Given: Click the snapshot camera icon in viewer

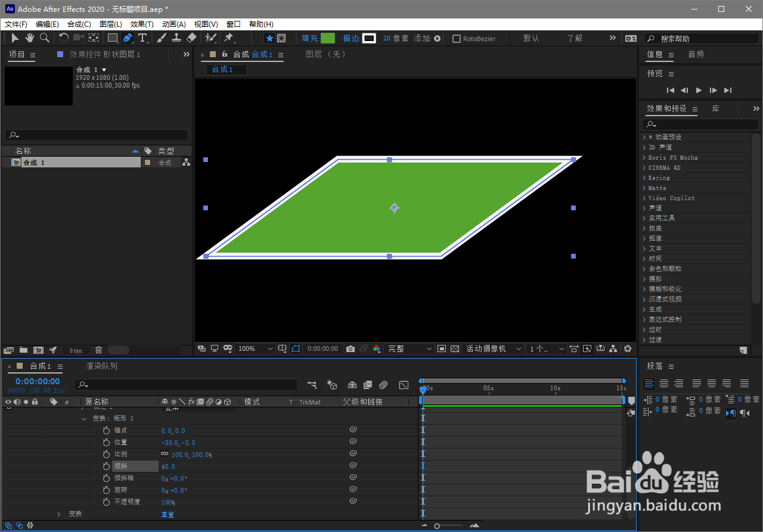Looking at the screenshot, I should [x=351, y=349].
